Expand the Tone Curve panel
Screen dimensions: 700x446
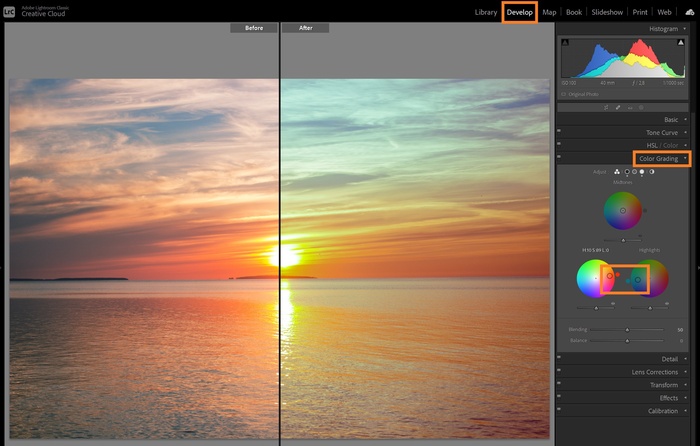click(685, 133)
